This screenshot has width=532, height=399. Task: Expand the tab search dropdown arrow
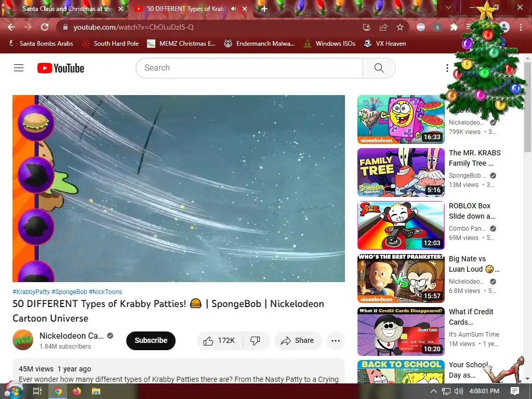pos(448,7)
